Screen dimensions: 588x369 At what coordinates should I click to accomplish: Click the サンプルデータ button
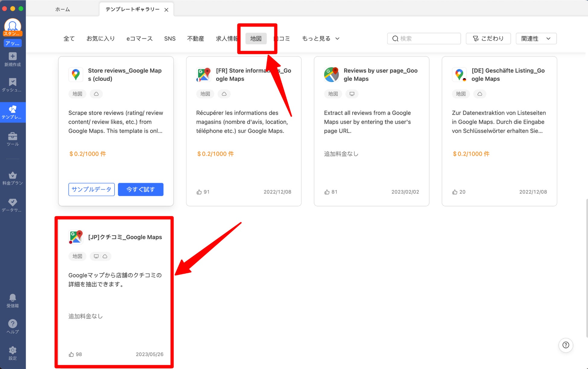tap(91, 189)
